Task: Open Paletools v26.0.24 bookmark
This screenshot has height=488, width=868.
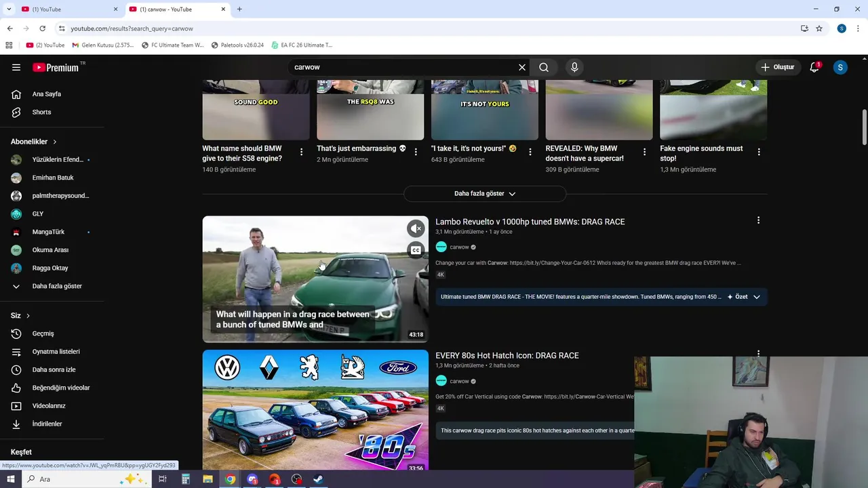Action: pyautogui.click(x=237, y=45)
